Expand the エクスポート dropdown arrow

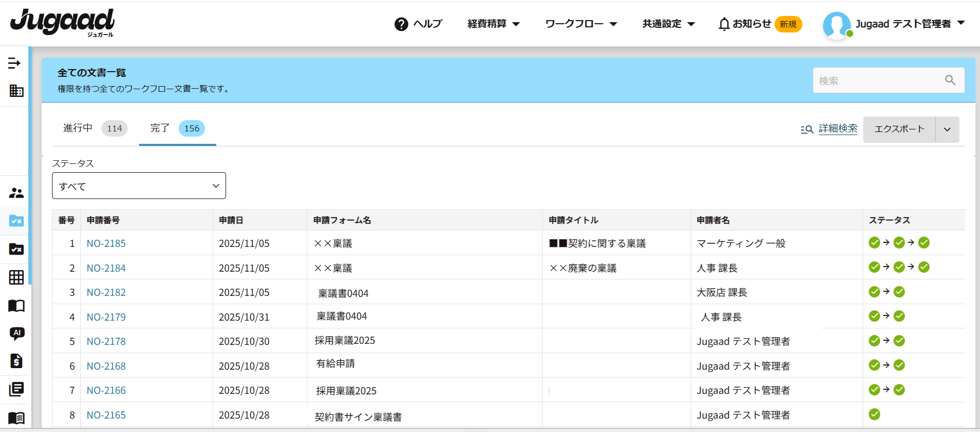point(947,129)
